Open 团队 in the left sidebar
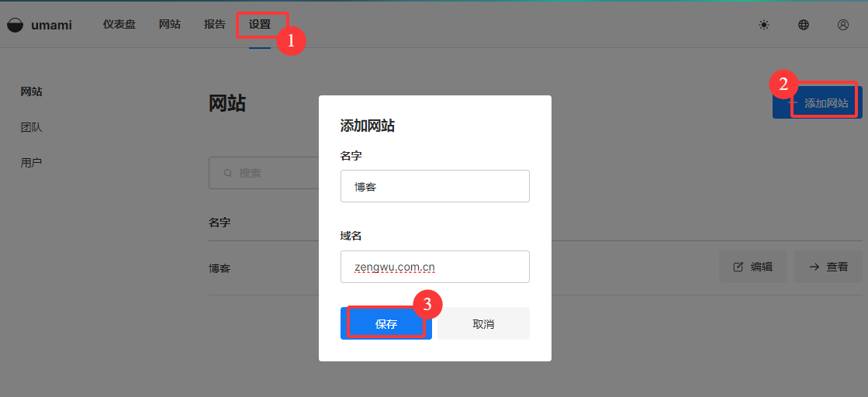 pyautogui.click(x=31, y=127)
